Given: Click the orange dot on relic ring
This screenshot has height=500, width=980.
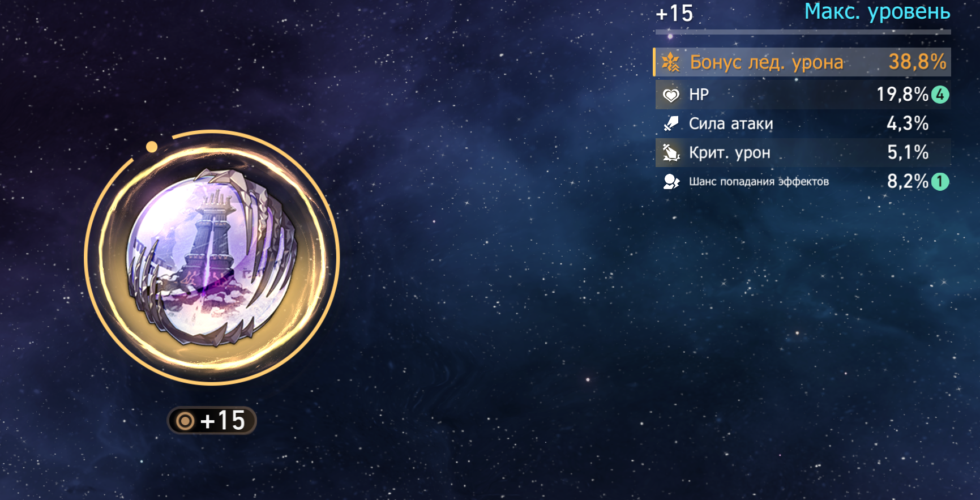Looking at the screenshot, I should click(x=151, y=147).
